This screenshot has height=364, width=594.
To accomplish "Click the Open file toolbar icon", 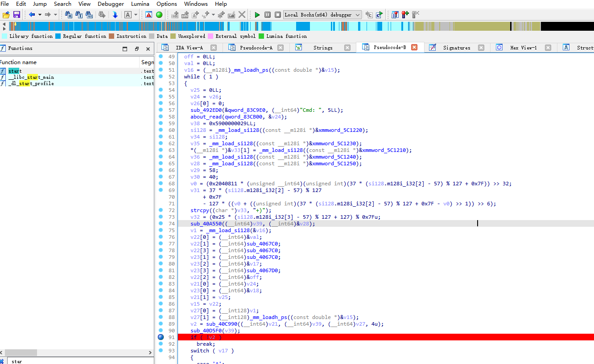I will click(6, 15).
